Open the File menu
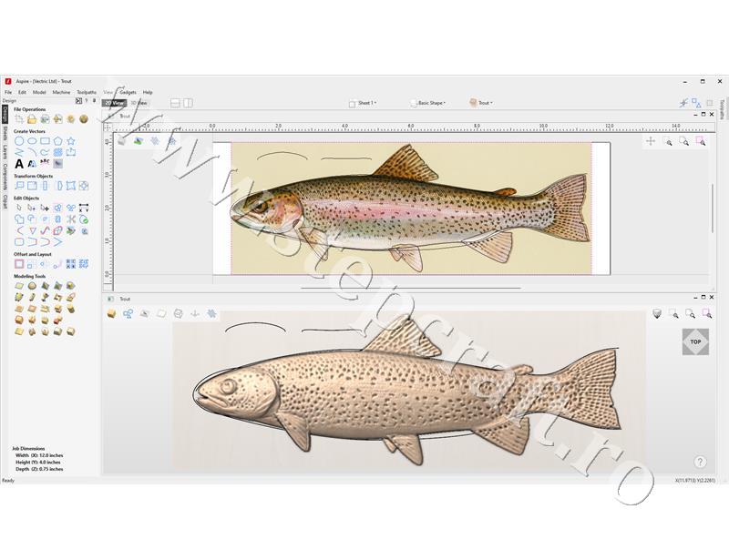The height and width of the screenshot is (560, 729). [x=8, y=92]
